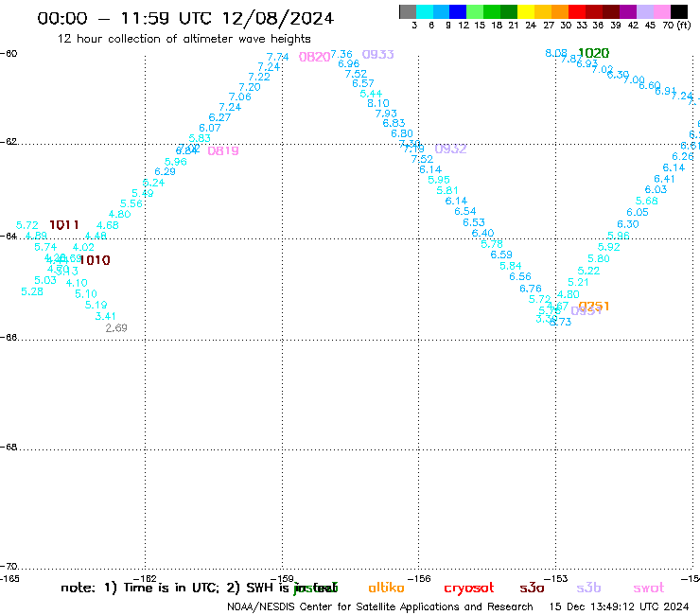Click the '15 Dec 13:49:12 UTC 2024' timestamp
The image size is (700, 615).
(620, 606)
